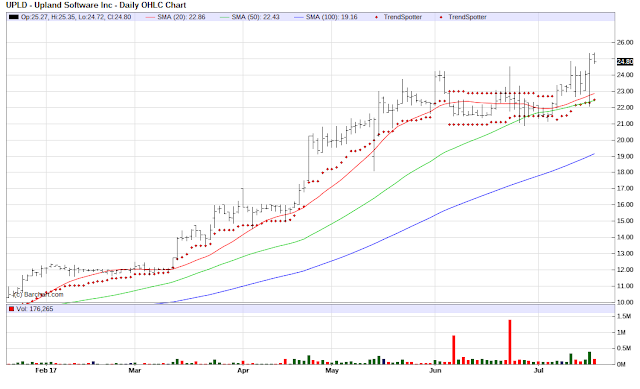This screenshot has height=389, width=640.
Task: Click the 13.00 price axis label
Action: coord(625,253)
